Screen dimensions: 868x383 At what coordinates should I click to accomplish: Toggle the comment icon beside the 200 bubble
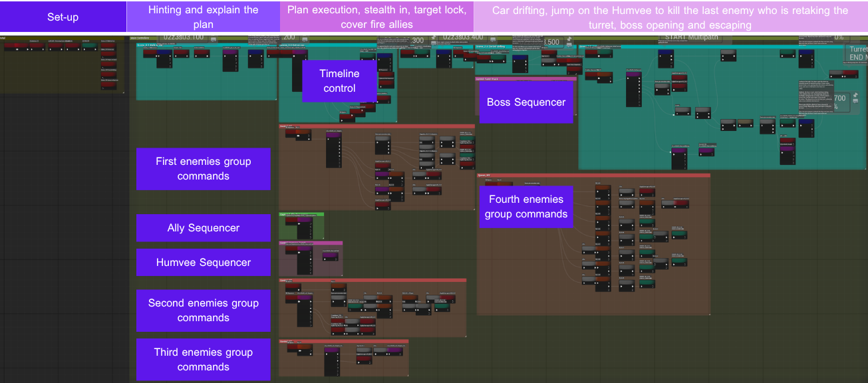(305, 39)
